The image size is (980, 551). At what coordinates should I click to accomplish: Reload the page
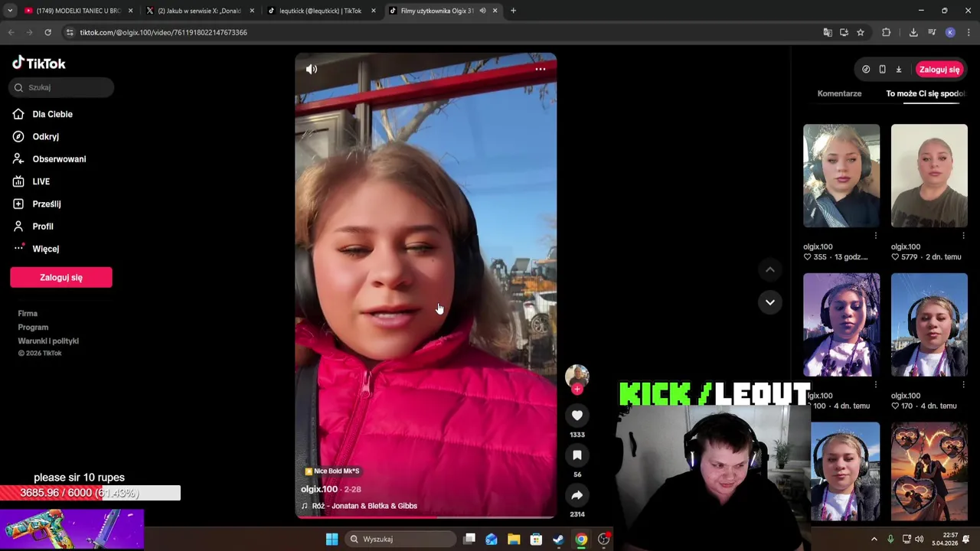coord(47,32)
